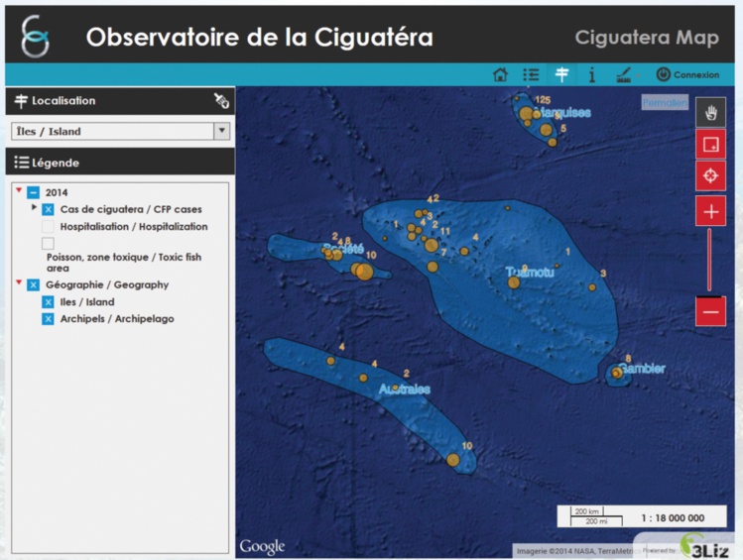This screenshot has height=560, width=743.
Task: Click the Connexion power icon
Action: click(663, 74)
